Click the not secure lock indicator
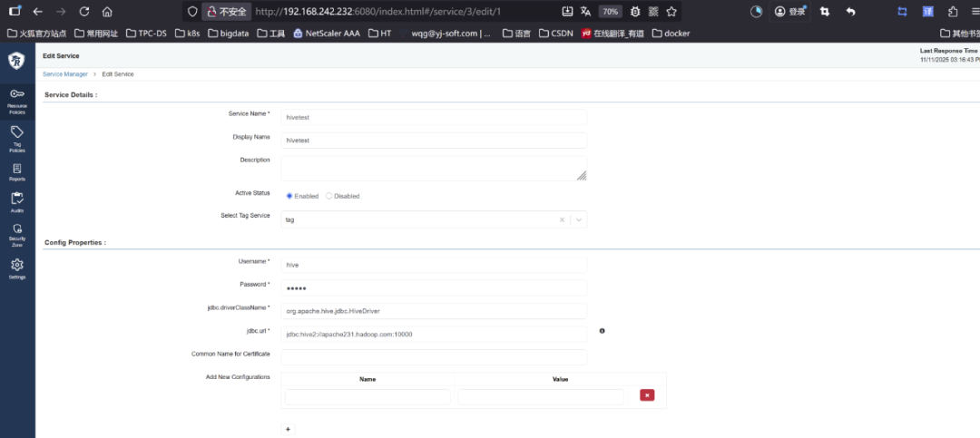 coord(226,11)
